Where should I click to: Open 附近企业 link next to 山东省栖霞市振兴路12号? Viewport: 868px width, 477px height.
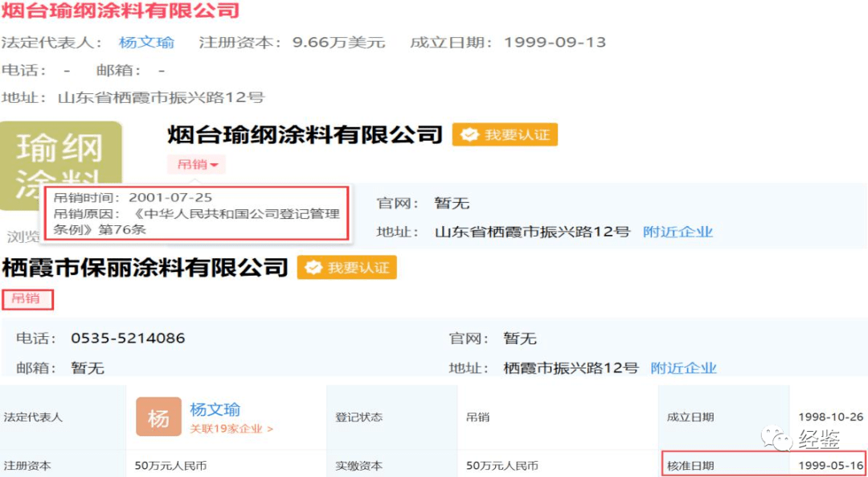coord(678,232)
